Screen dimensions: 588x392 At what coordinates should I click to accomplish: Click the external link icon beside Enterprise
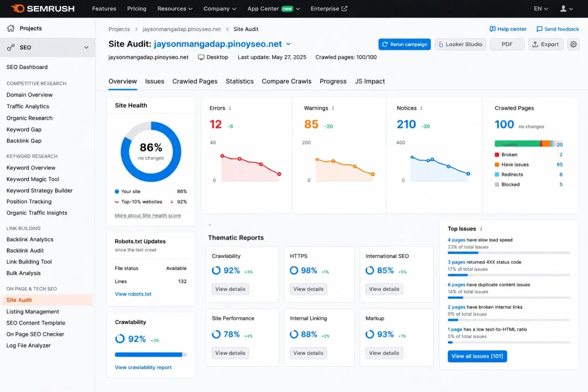(x=345, y=8)
